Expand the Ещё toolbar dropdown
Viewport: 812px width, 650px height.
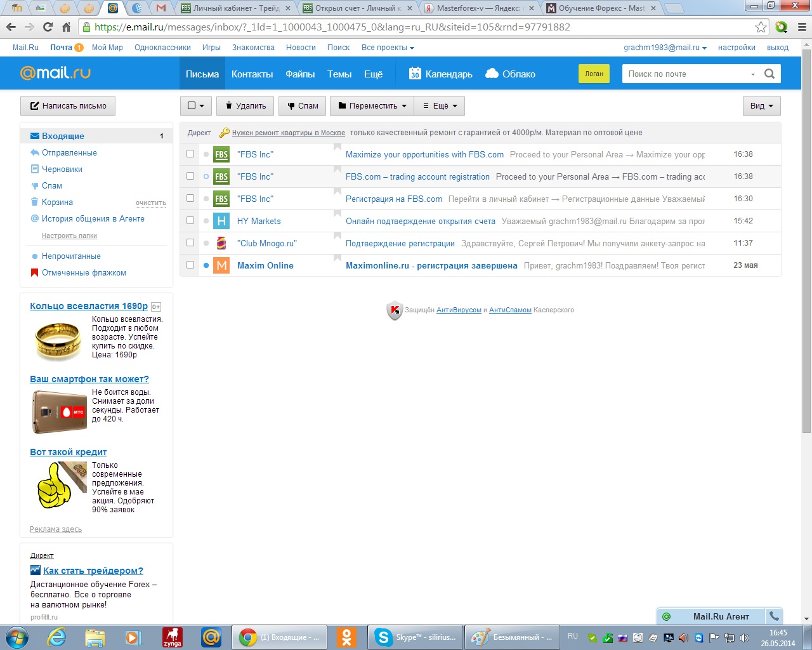click(x=440, y=105)
